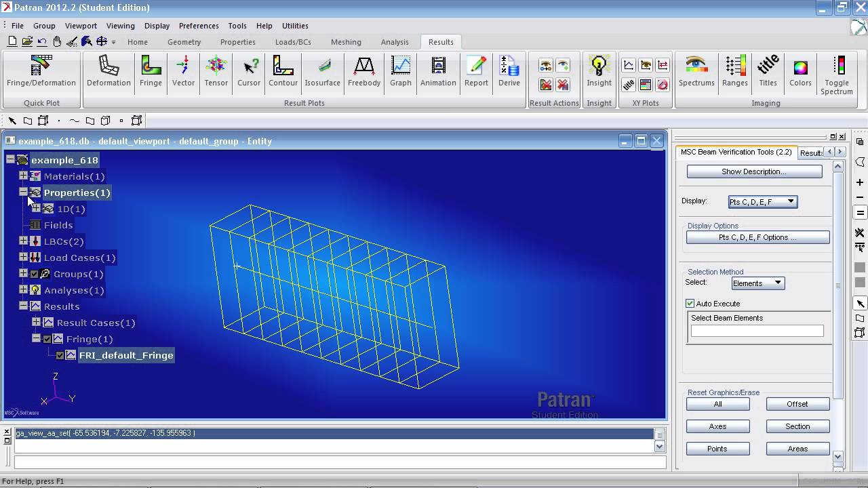Switch to the Meshing ribbon tab
Image resolution: width=868 pixels, height=488 pixels.
pos(346,42)
